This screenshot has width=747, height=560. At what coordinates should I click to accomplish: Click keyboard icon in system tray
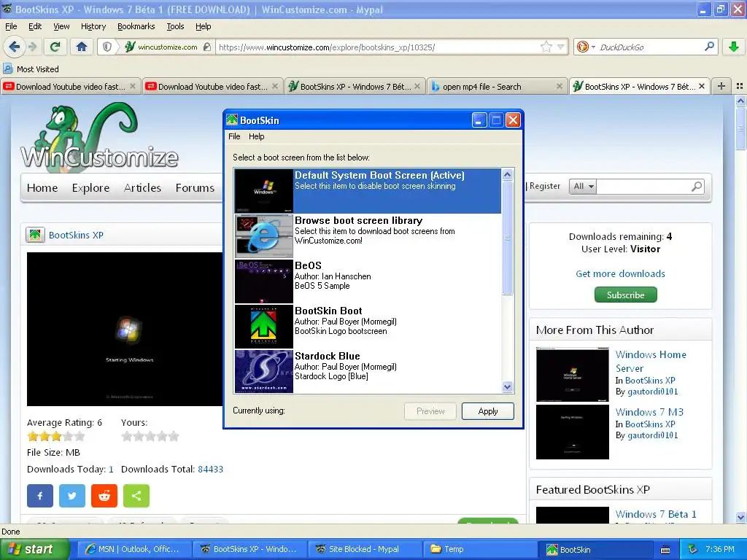[665, 550]
